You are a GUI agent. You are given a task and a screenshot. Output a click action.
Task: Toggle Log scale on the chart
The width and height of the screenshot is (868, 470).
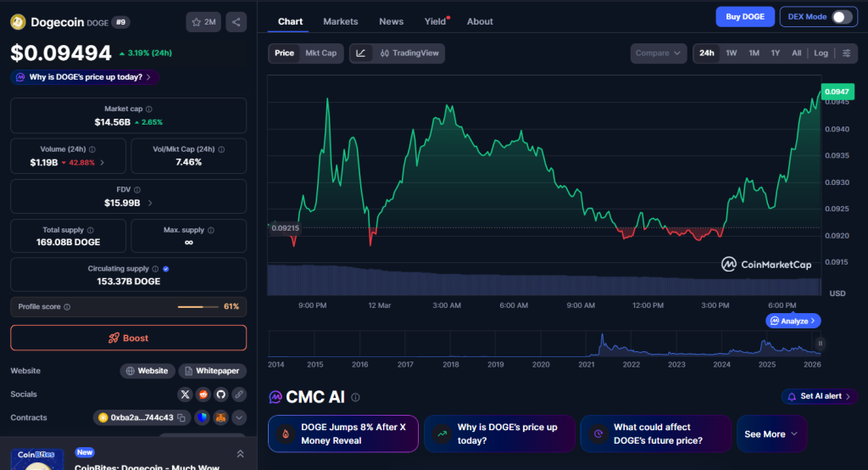pos(821,53)
